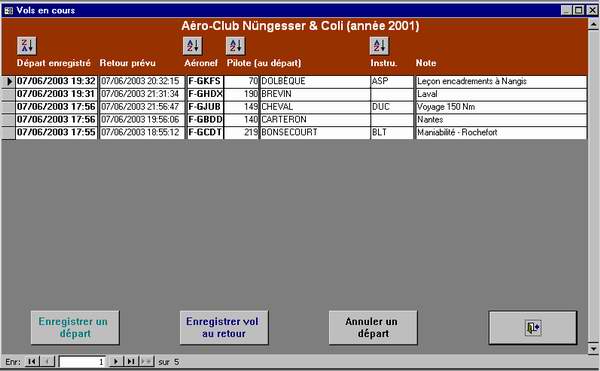Viewport: 600px width, 371px height.
Task: Go to next record navigation button
Action: [116, 361]
